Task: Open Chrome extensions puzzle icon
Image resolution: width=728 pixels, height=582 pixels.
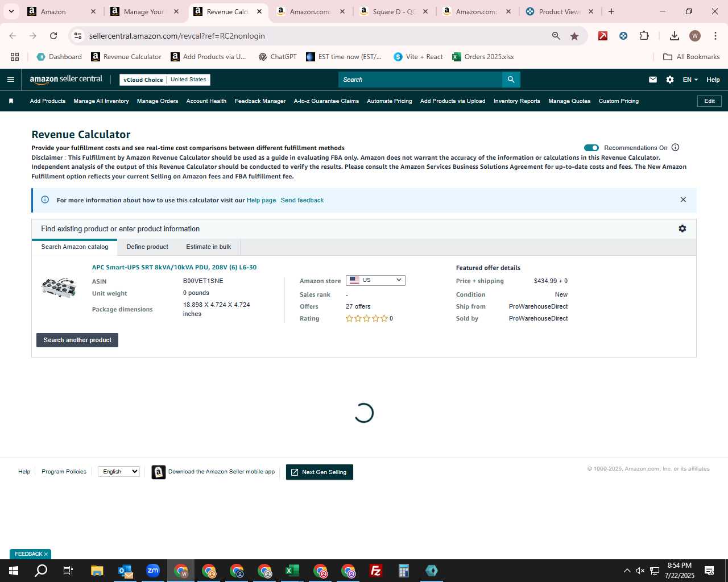Action: (x=644, y=36)
